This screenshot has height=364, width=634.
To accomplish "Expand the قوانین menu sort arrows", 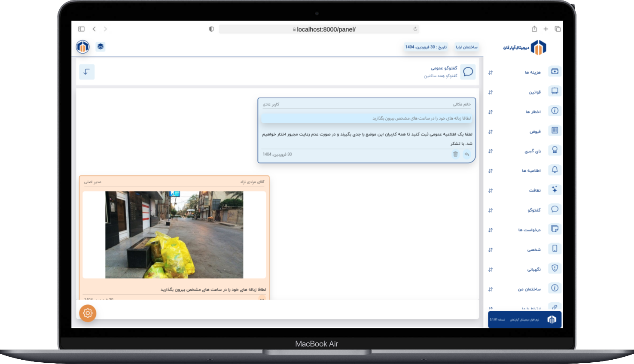I will click(x=491, y=92).
